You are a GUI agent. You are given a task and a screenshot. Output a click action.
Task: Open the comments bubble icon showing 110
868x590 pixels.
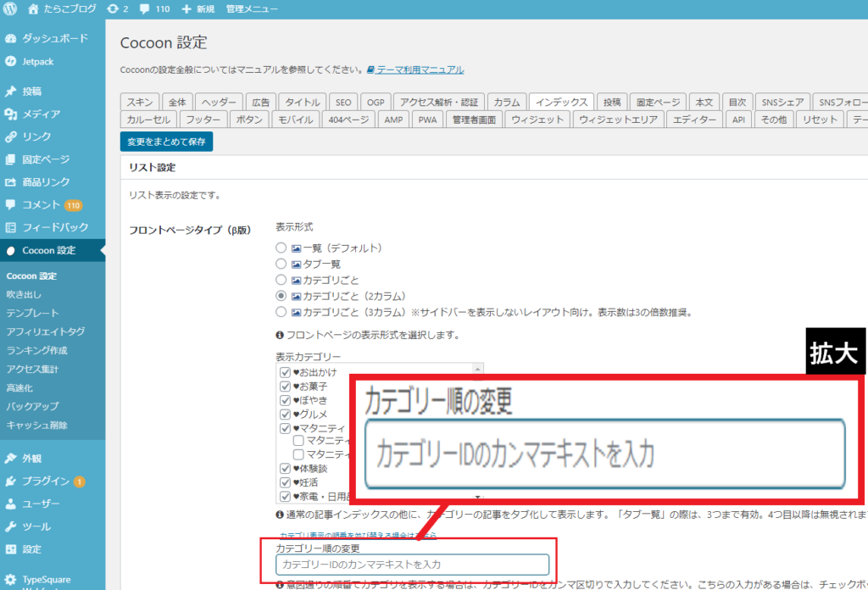pyautogui.click(x=144, y=8)
